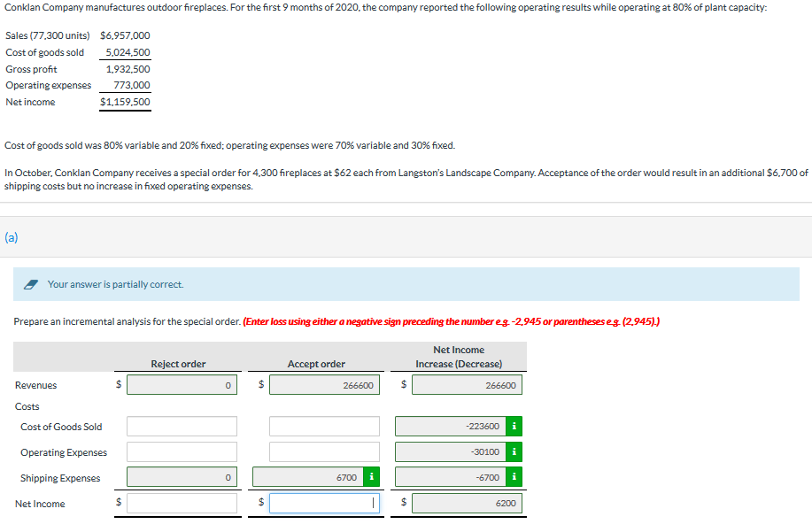This screenshot has height=532, width=812.
Task: Click 'Shipping Expenses' row label
Action: [x=60, y=478]
